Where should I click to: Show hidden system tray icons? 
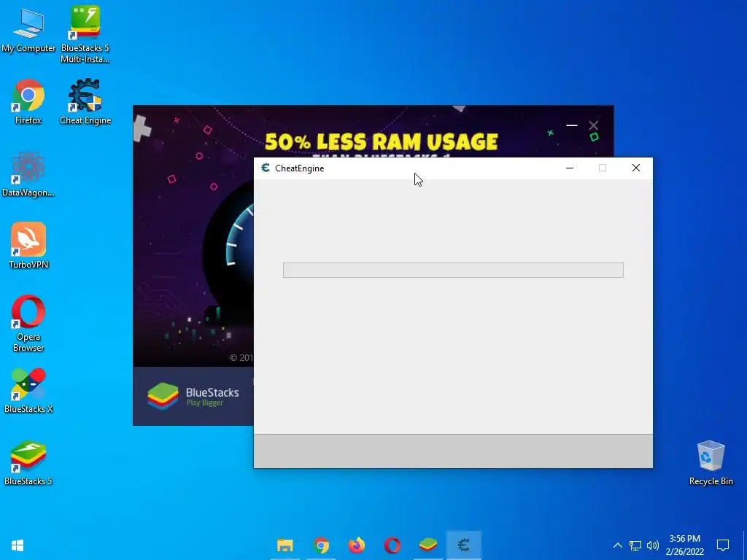point(617,545)
